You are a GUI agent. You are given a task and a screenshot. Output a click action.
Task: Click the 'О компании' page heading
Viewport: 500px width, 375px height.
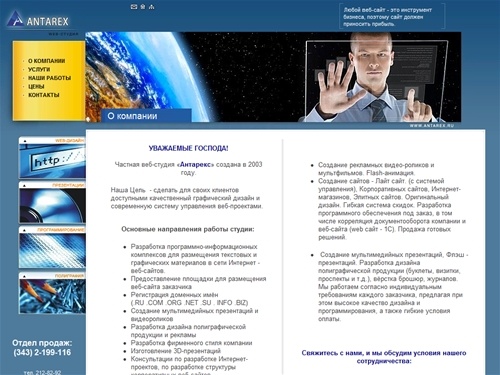click(132, 116)
